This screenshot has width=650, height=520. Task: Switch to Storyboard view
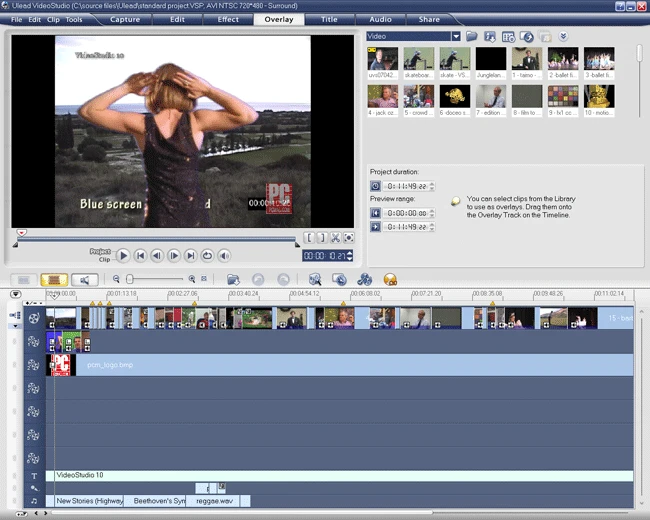24,280
